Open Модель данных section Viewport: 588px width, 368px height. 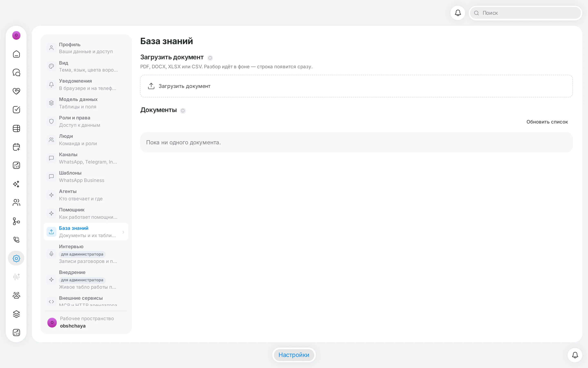click(x=86, y=103)
